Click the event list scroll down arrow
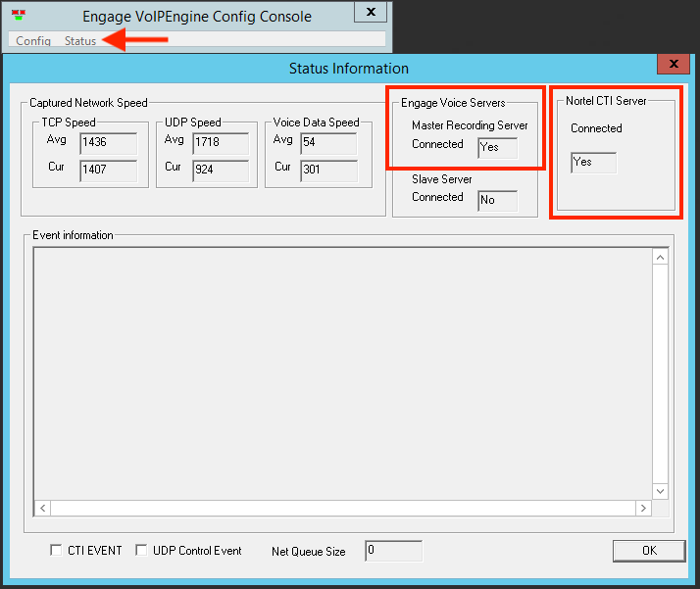The height and width of the screenshot is (589, 700). [x=660, y=491]
